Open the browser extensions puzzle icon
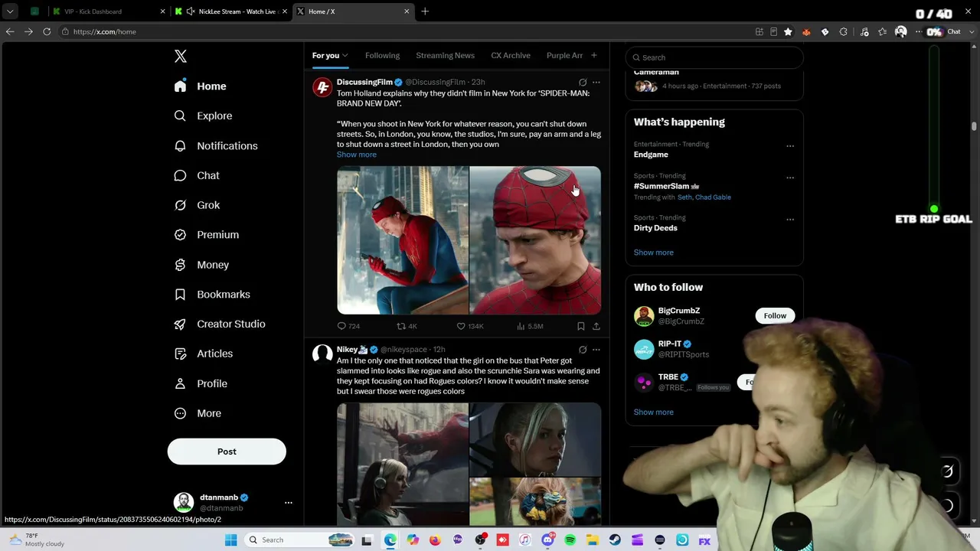The height and width of the screenshot is (551, 980). 844,31
